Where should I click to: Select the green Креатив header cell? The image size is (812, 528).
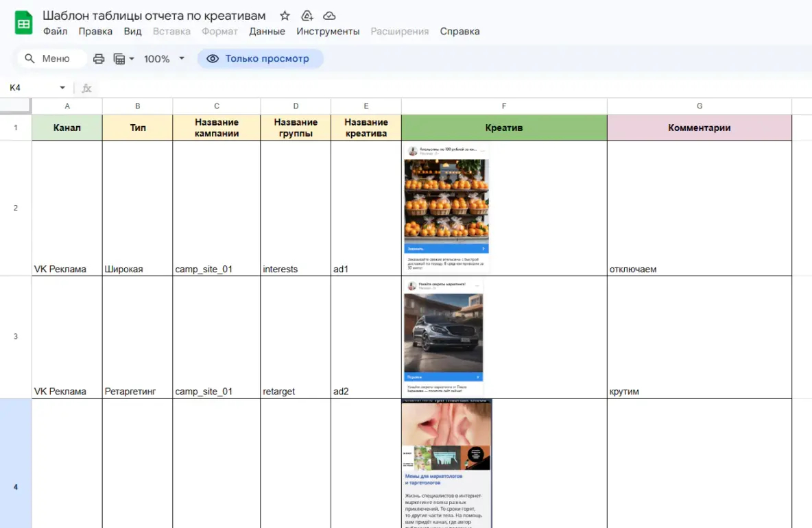point(504,128)
